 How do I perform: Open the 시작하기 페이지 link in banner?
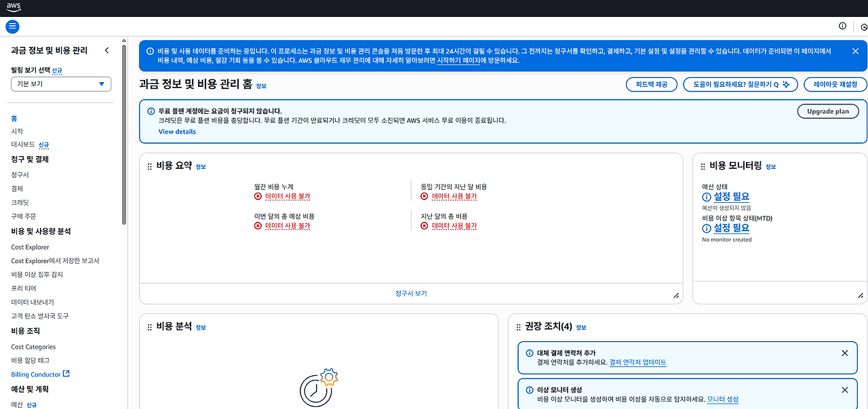[459, 60]
